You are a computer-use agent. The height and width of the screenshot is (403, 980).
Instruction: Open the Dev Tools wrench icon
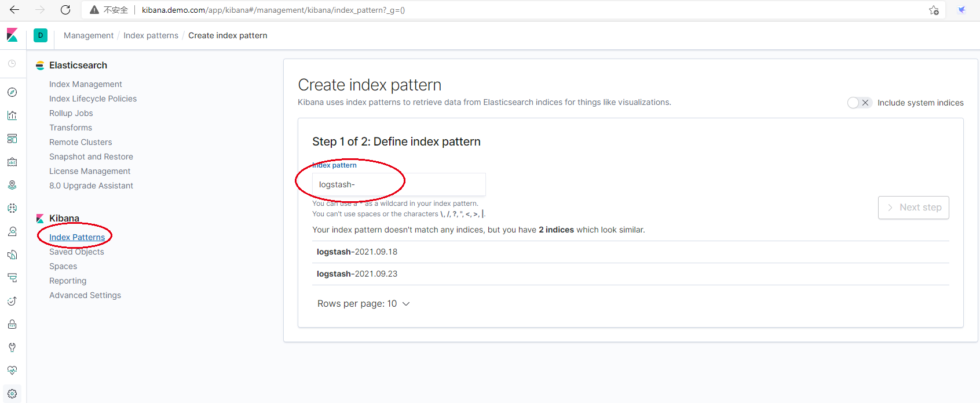click(12, 347)
